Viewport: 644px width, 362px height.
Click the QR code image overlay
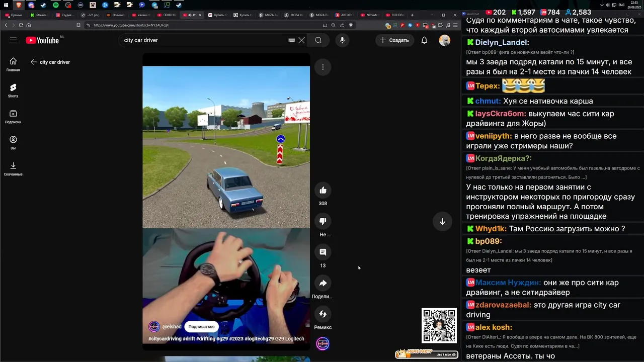(x=439, y=325)
